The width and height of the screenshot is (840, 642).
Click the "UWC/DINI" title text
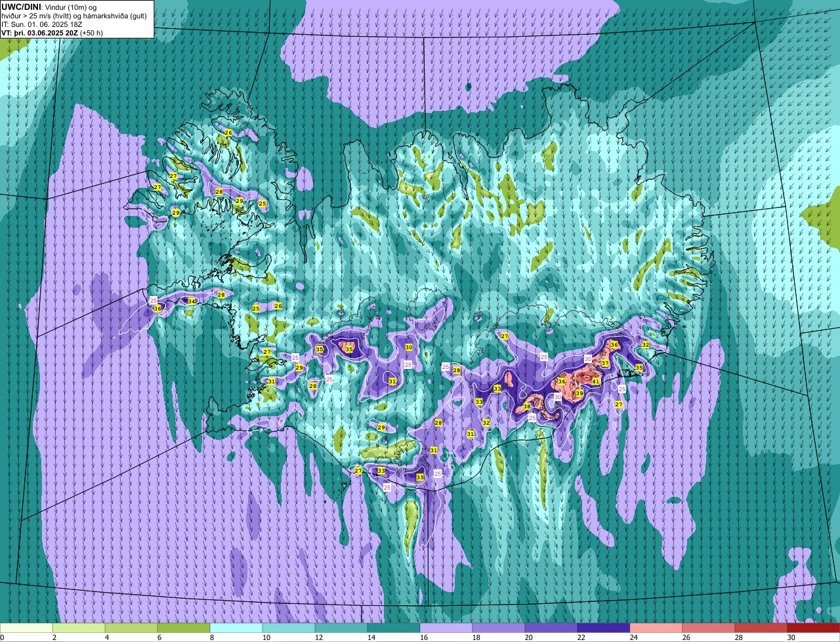[x=22, y=7]
